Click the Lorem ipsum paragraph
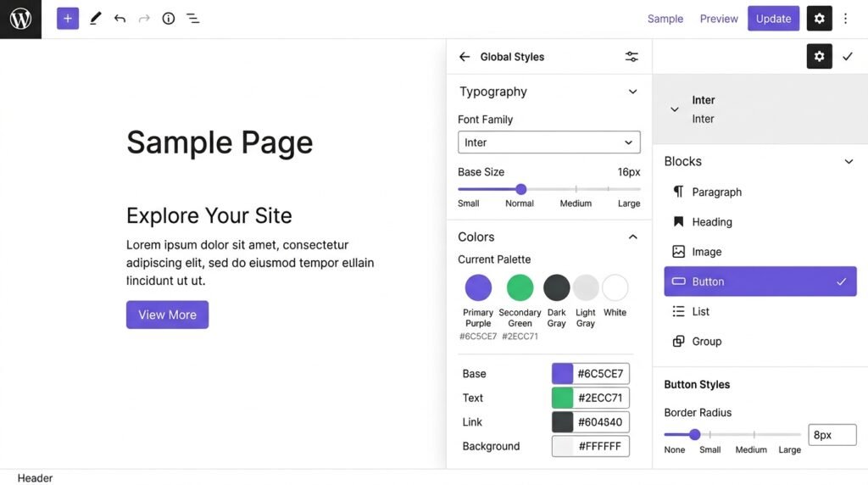The height and width of the screenshot is (485, 868). tap(250, 263)
